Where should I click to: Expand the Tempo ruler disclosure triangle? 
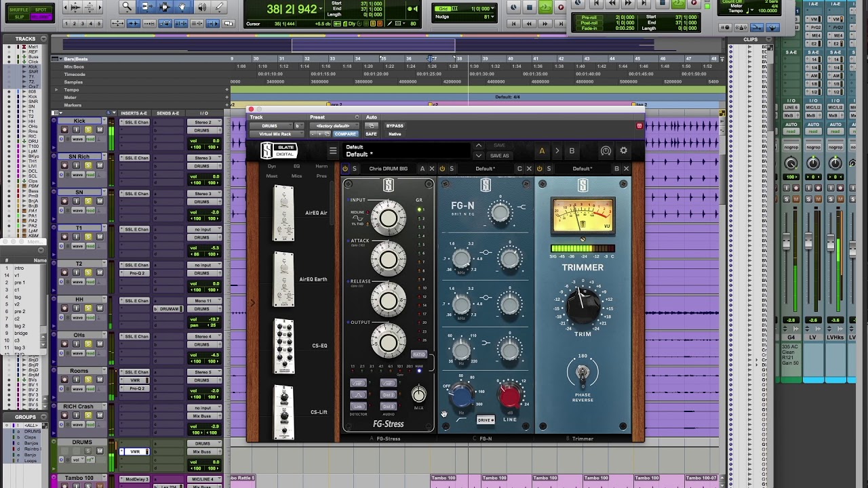(57, 89)
